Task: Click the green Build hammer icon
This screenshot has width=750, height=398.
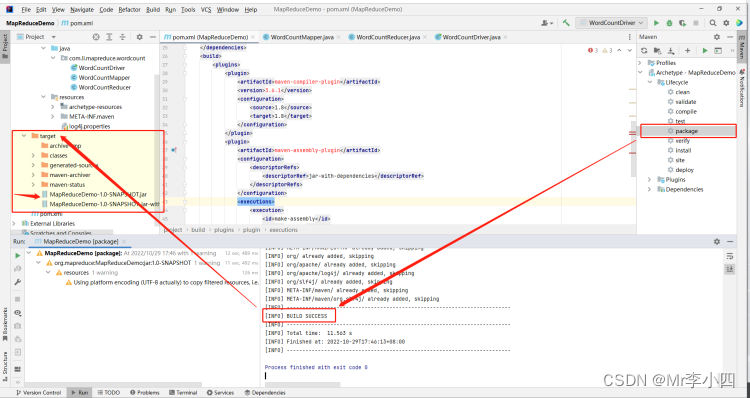Action: click(x=566, y=22)
